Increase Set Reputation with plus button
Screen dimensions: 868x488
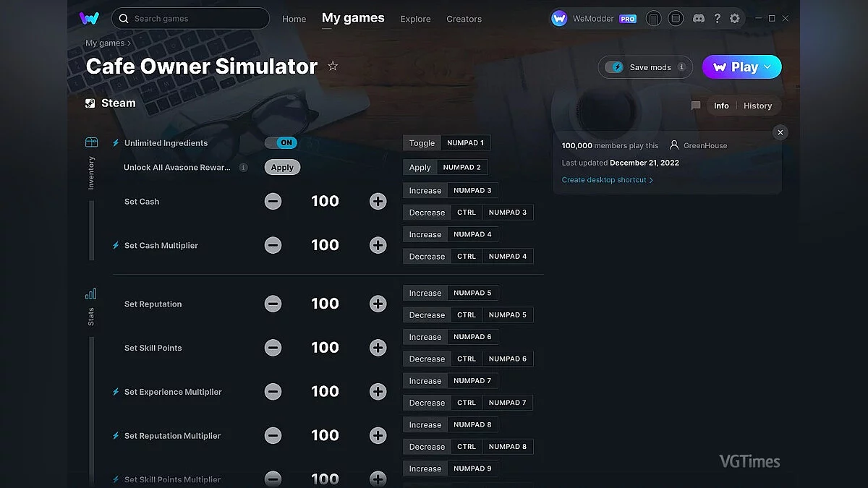378,304
